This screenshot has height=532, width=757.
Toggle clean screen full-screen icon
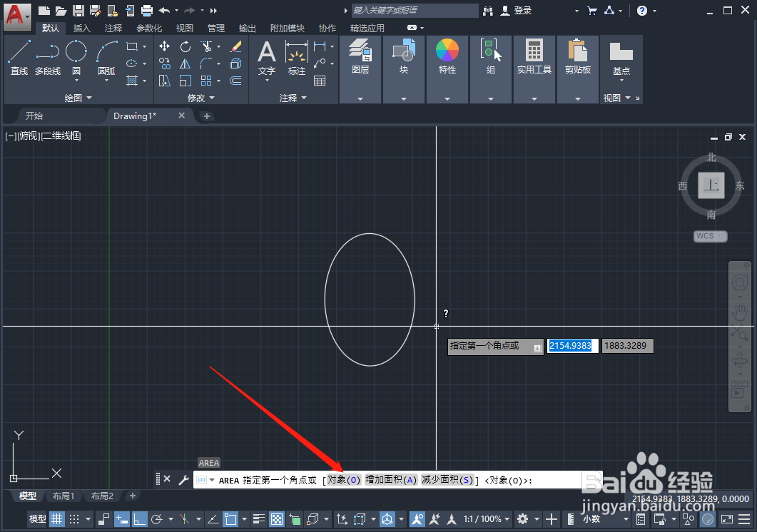pyautogui.click(x=726, y=519)
